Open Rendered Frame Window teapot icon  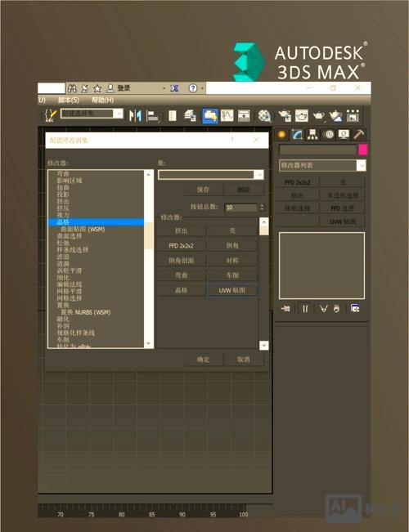[x=301, y=116]
